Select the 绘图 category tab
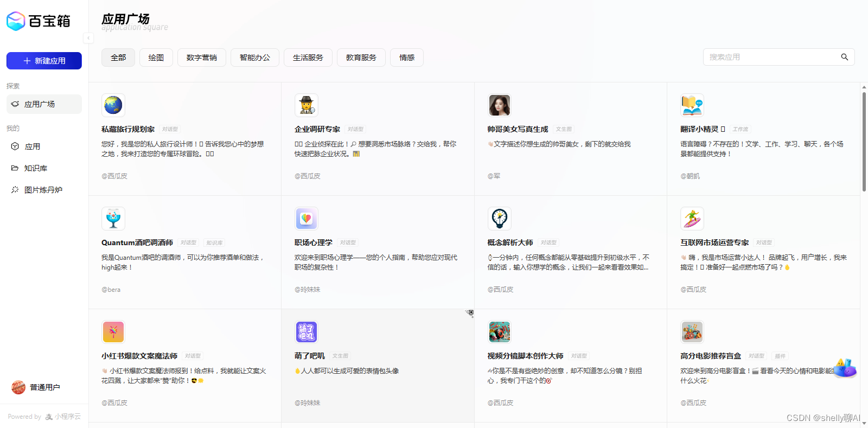The height and width of the screenshot is (428, 868). (156, 58)
